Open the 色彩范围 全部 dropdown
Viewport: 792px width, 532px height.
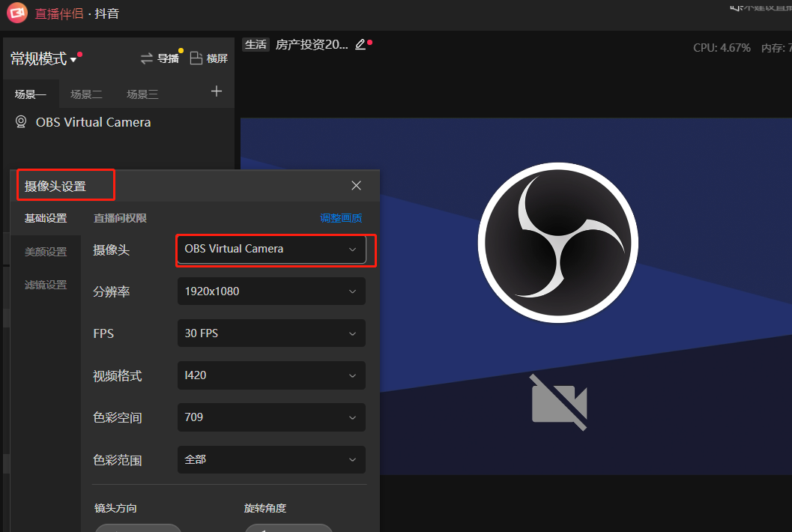pos(272,460)
